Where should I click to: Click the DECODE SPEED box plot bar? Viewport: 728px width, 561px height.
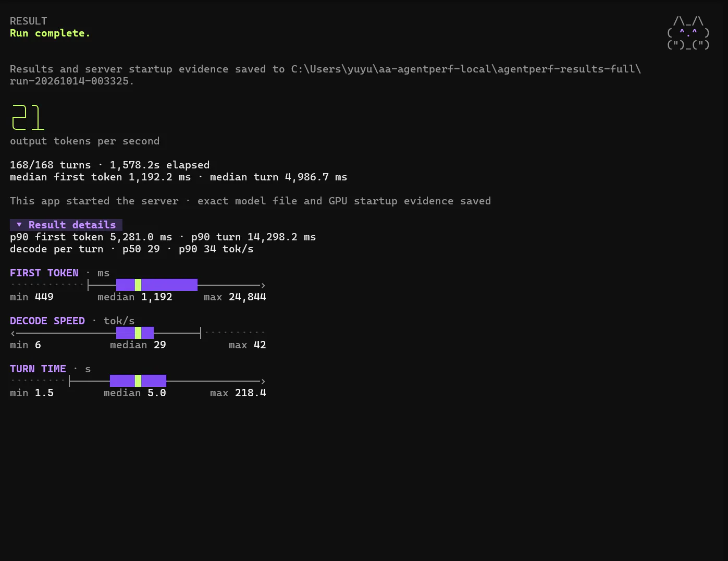(135, 333)
